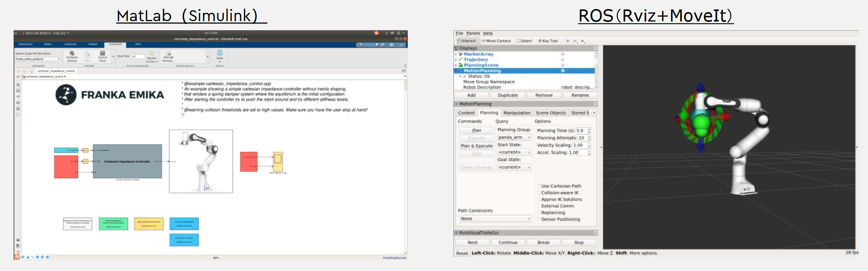Activate the Move Camera tool
Screen dimensions: 868x271
pos(496,41)
